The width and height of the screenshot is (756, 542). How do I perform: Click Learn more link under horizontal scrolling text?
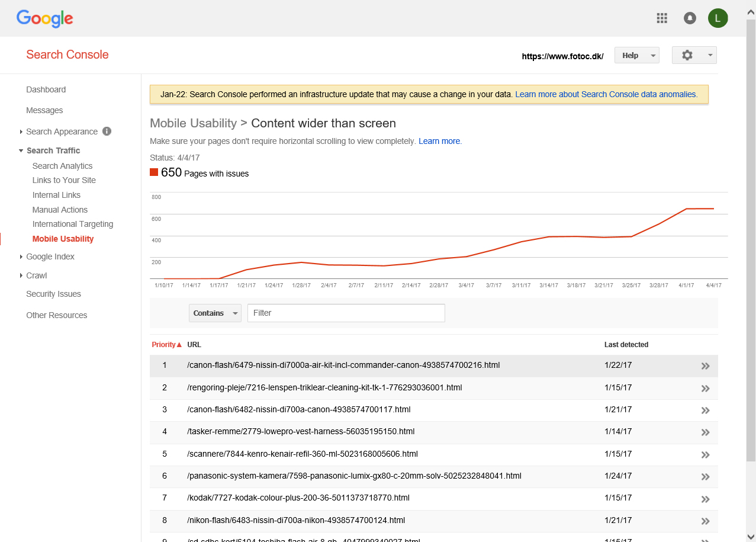coord(440,141)
